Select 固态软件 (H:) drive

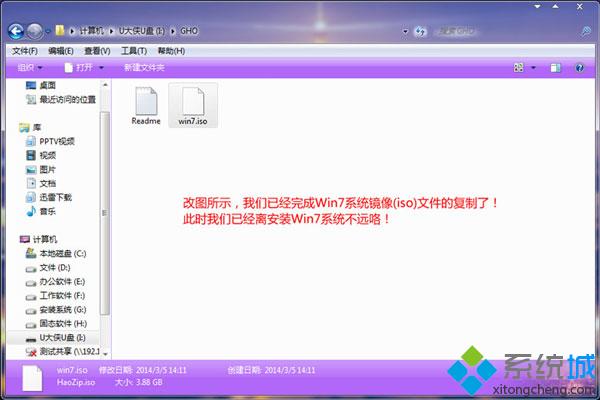tap(56, 324)
